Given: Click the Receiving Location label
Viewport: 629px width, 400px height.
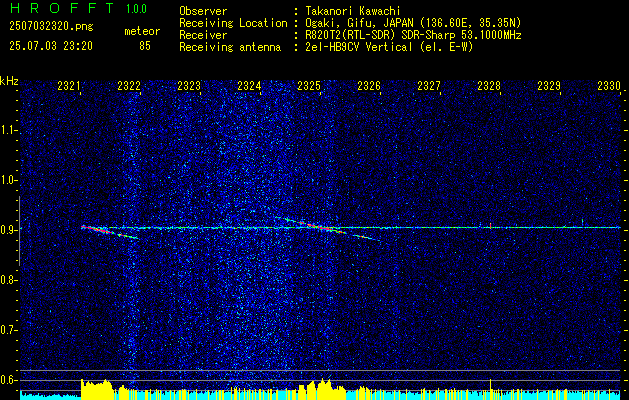Looking at the screenshot, I should coord(233,24).
